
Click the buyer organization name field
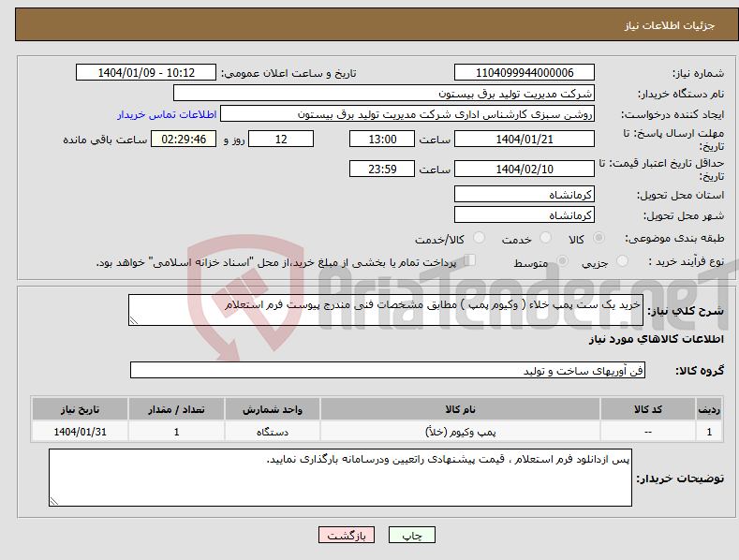pyautogui.click(x=384, y=94)
